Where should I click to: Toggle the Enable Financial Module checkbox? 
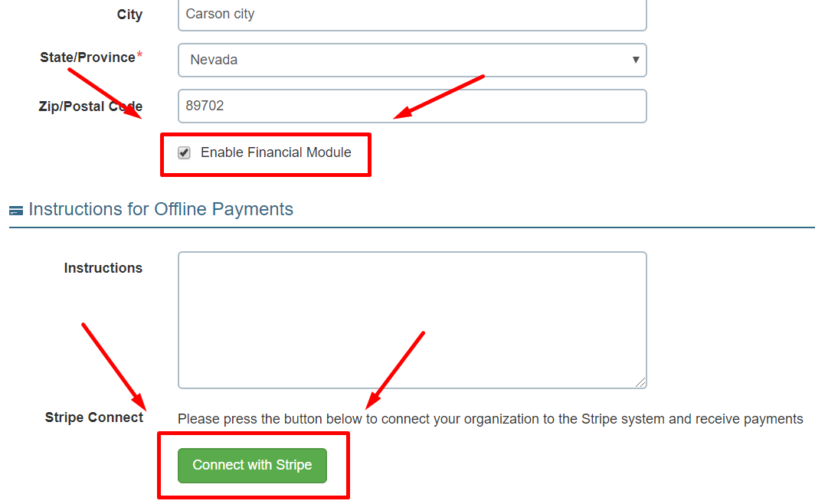pyautogui.click(x=184, y=153)
